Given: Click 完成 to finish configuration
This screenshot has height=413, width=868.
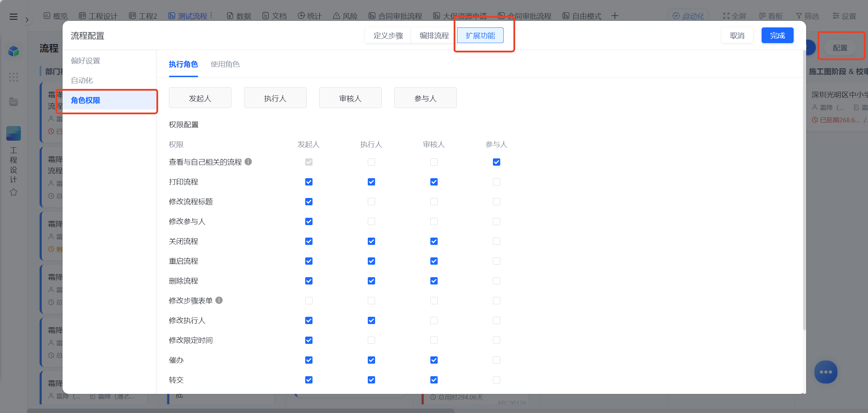Looking at the screenshot, I should click(777, 35).
